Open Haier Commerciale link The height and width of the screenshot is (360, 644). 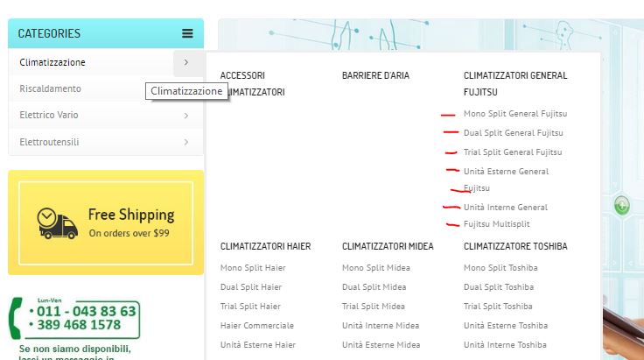click(256, 326)
